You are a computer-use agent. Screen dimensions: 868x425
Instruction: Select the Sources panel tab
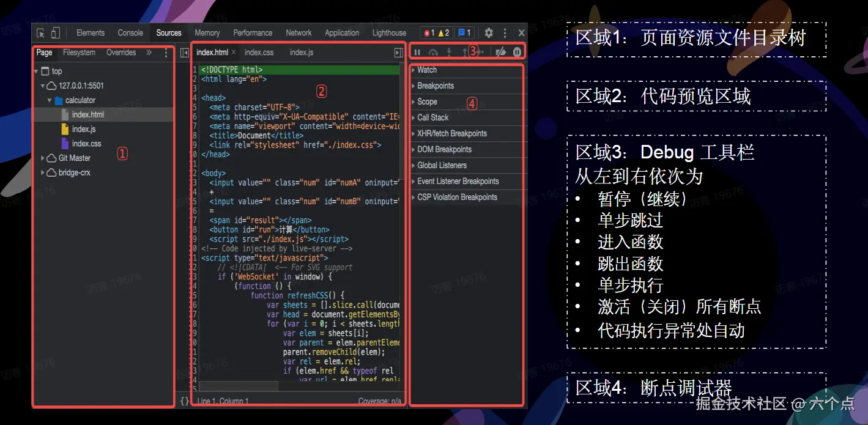pos(169,33)
